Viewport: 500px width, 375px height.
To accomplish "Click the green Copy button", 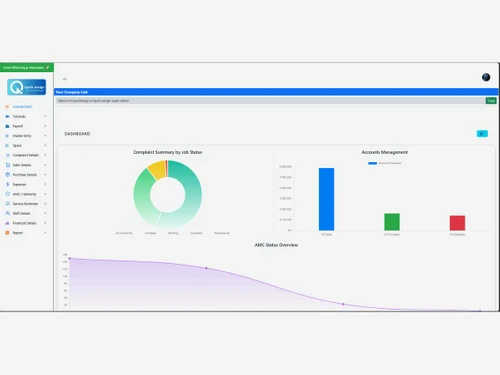I will click(491, 101).
